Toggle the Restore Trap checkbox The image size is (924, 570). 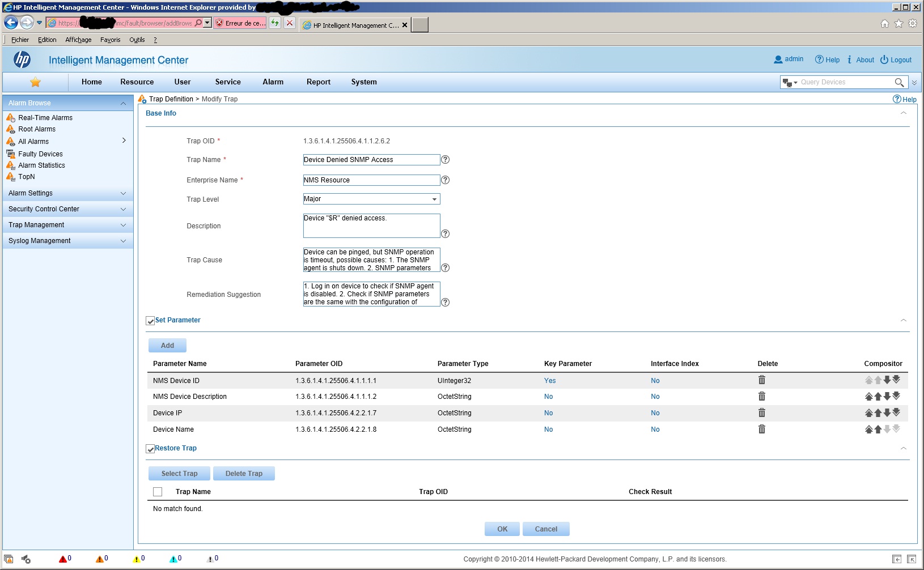pos(150,449)
